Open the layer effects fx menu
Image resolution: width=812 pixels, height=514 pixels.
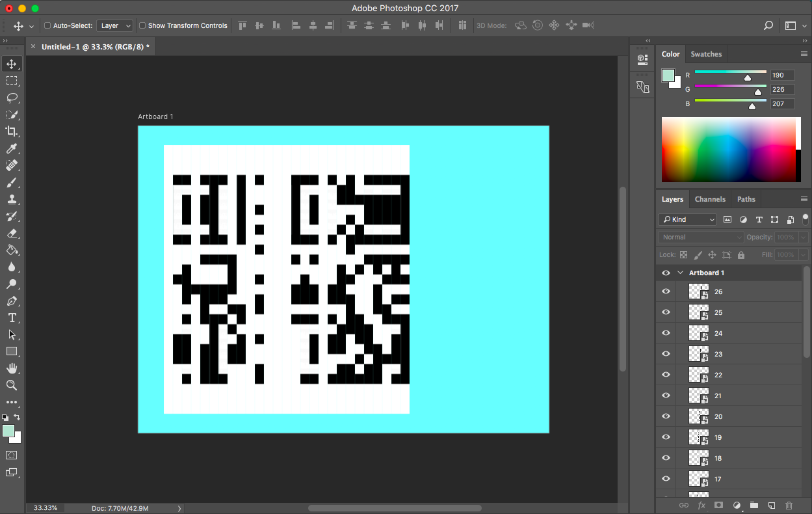point(701,505)
